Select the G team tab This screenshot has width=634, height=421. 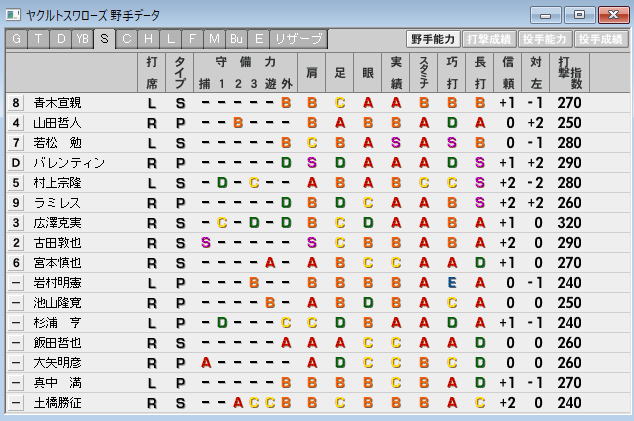tap(16, 39)
